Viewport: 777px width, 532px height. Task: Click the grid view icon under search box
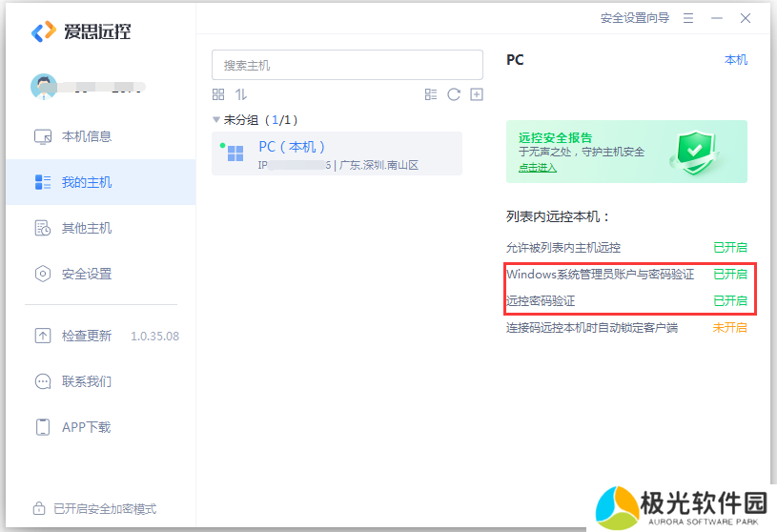click(218, 94)
